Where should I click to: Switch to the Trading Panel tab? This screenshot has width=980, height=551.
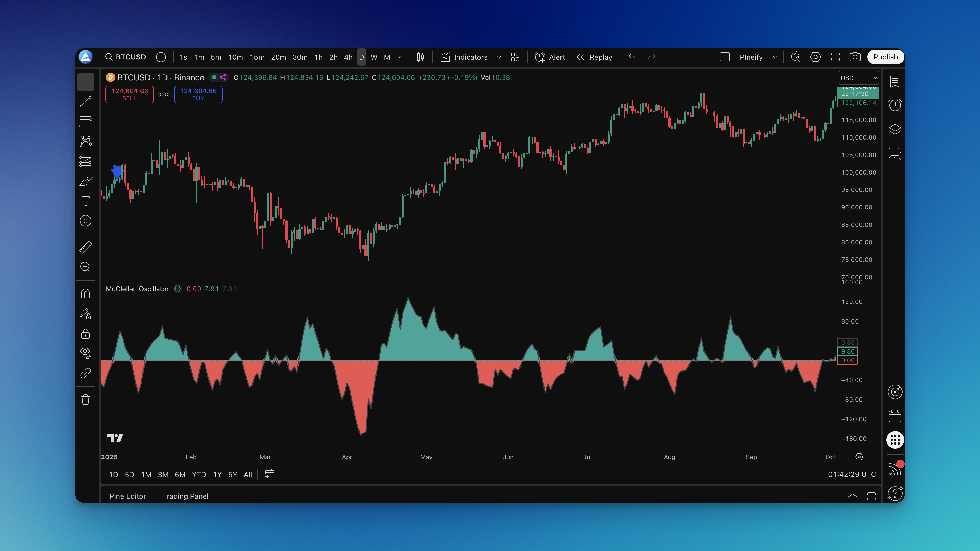185,496
